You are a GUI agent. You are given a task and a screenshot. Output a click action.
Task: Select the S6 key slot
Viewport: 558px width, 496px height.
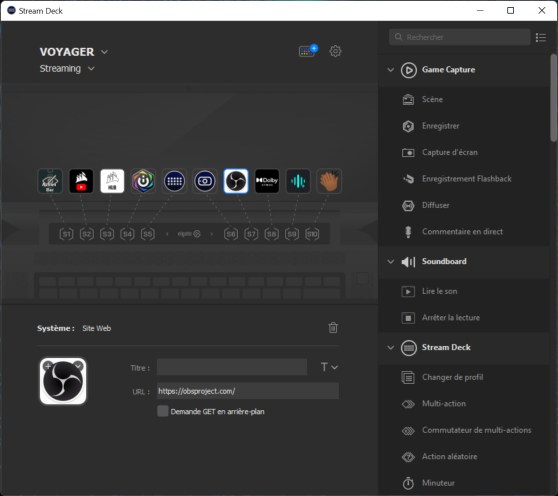coord(231,234)
